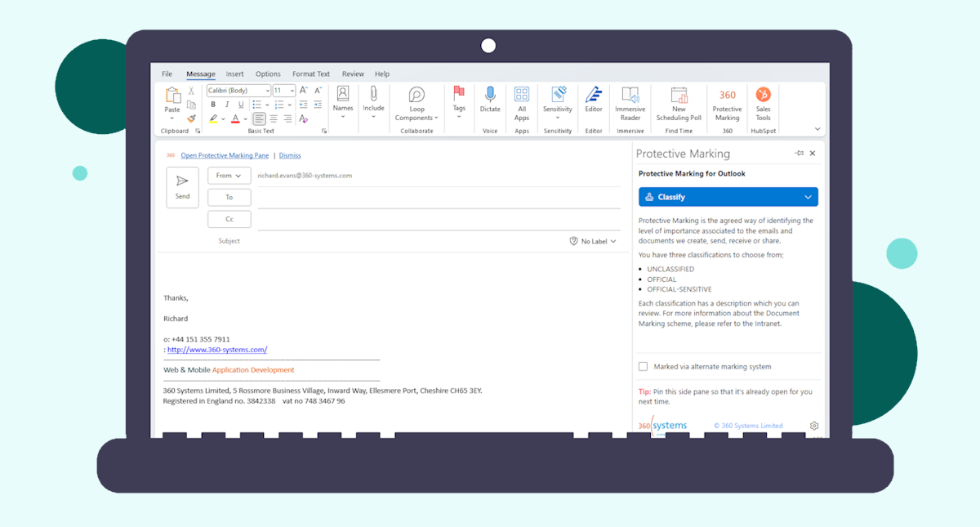Open the No Label dropdown
The image size is (980, 527).
click(593, 241)
